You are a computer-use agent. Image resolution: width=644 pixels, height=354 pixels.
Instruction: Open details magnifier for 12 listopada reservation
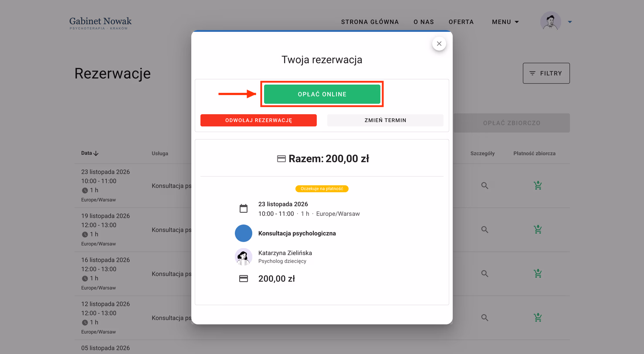click(x=485, y=318)
